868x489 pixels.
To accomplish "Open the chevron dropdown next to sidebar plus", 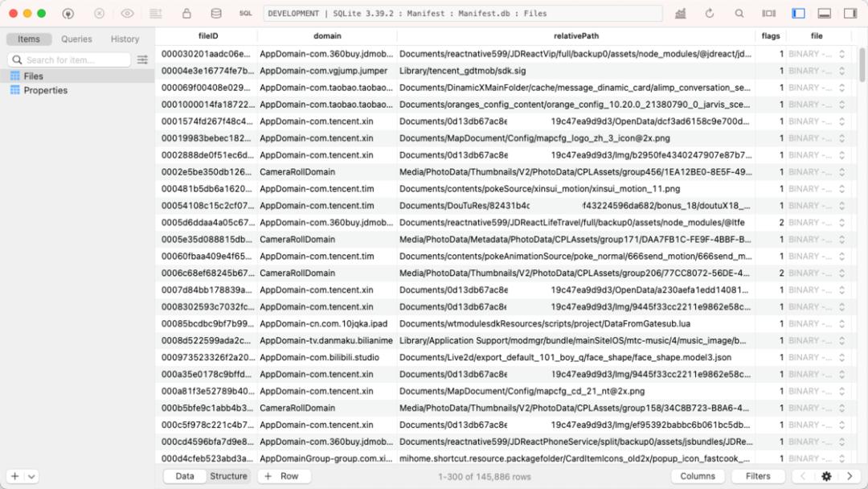I will 31,476.
